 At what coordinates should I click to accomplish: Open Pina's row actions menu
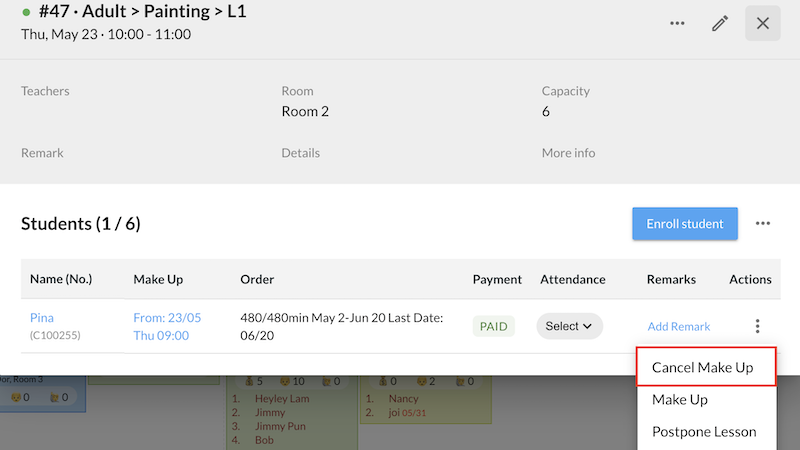click(757, 326)
